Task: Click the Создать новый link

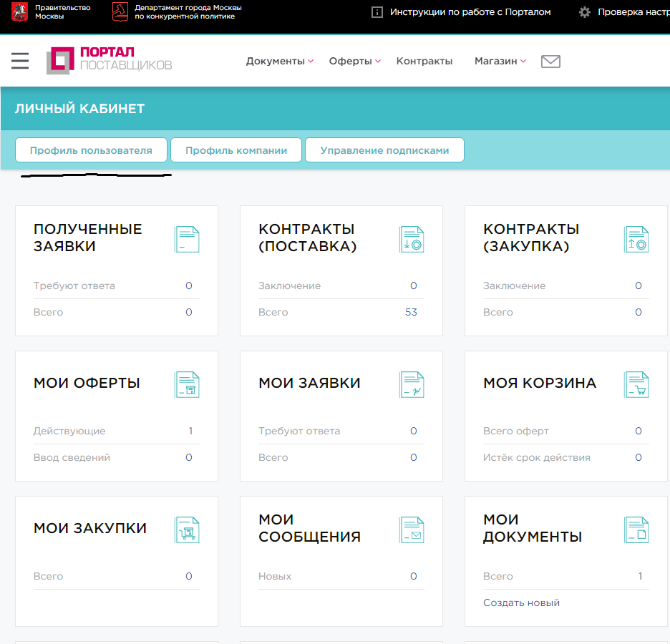Action: click(521, 603)
